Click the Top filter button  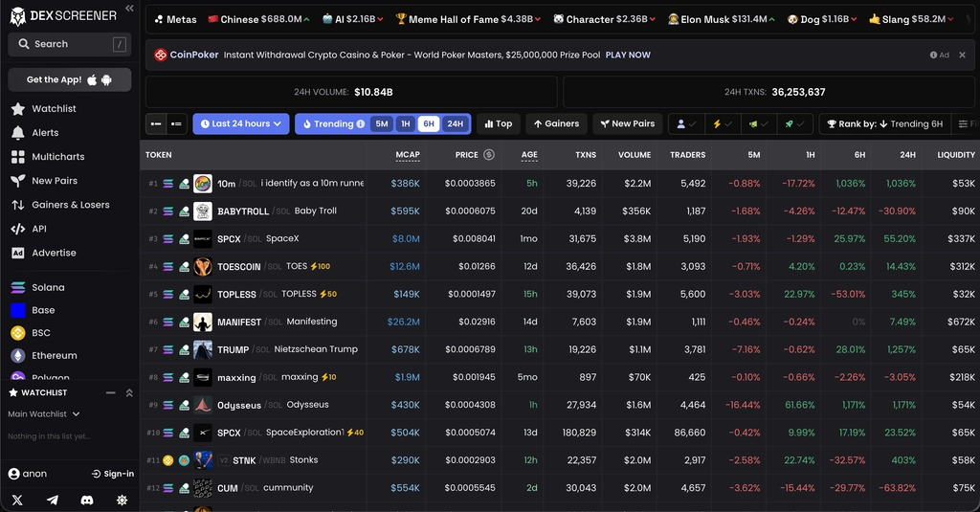[498, 123]
